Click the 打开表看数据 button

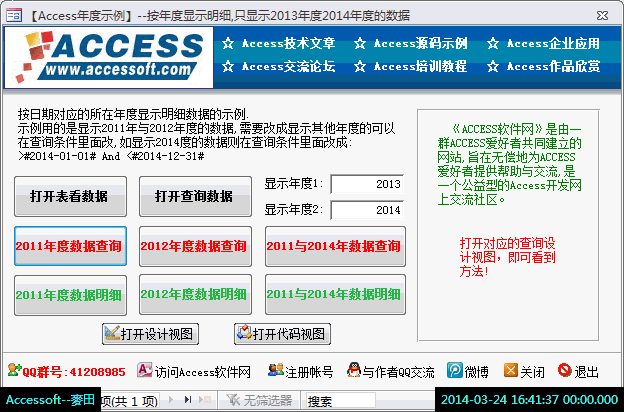[70, 197]
